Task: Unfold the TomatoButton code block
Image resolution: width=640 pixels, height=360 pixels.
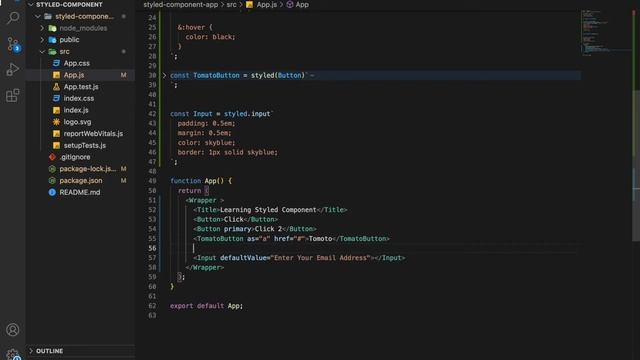Action: pyautogui.click(x=164, y=75)
